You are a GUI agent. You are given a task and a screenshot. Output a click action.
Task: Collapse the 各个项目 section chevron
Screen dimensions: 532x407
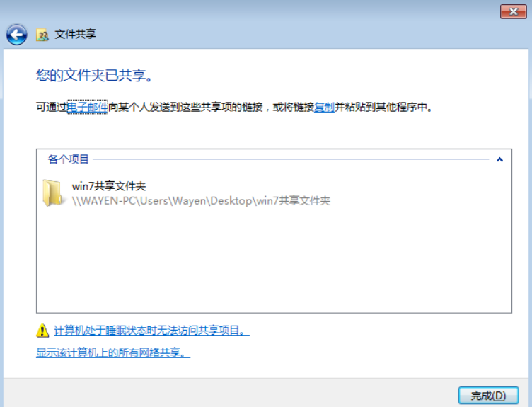tap(499, 159)
